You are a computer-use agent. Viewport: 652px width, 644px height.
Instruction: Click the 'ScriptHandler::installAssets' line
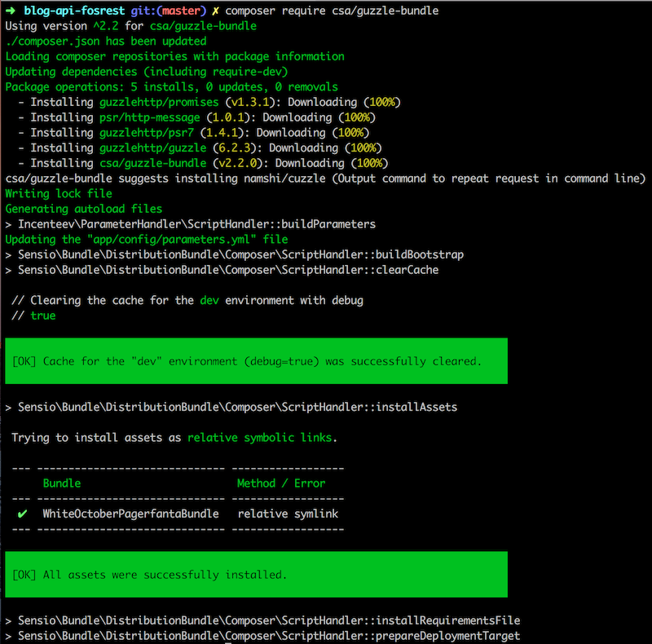(x=231, y=408)
